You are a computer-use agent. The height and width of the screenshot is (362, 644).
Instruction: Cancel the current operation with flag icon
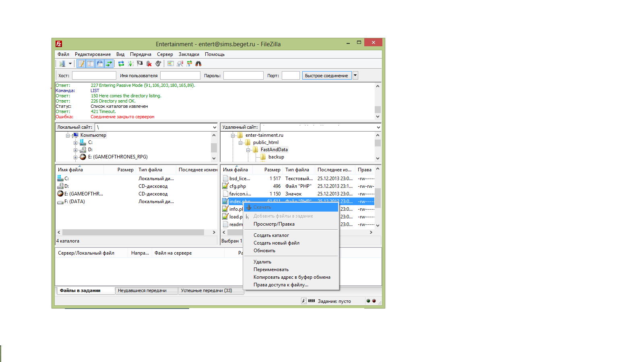coord(140,64)
